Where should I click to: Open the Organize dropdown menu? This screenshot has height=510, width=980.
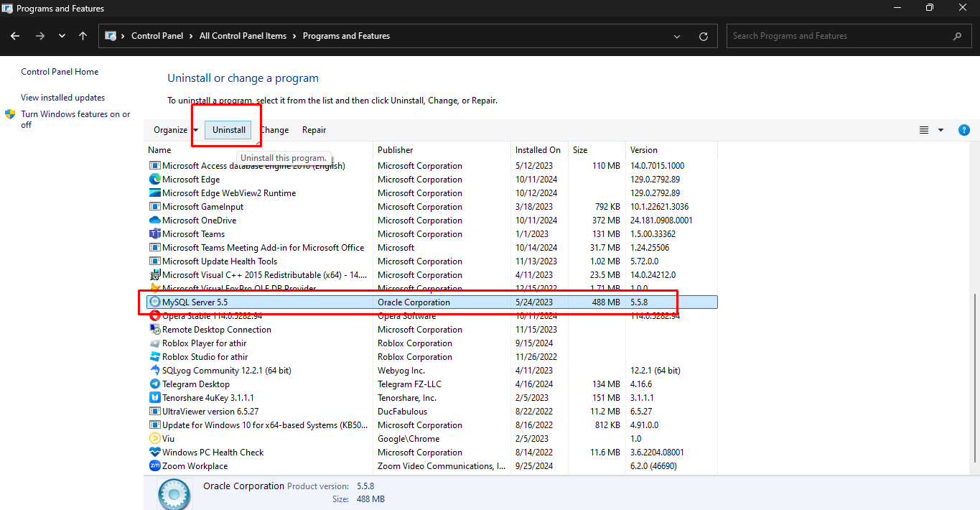pos(176,130)
